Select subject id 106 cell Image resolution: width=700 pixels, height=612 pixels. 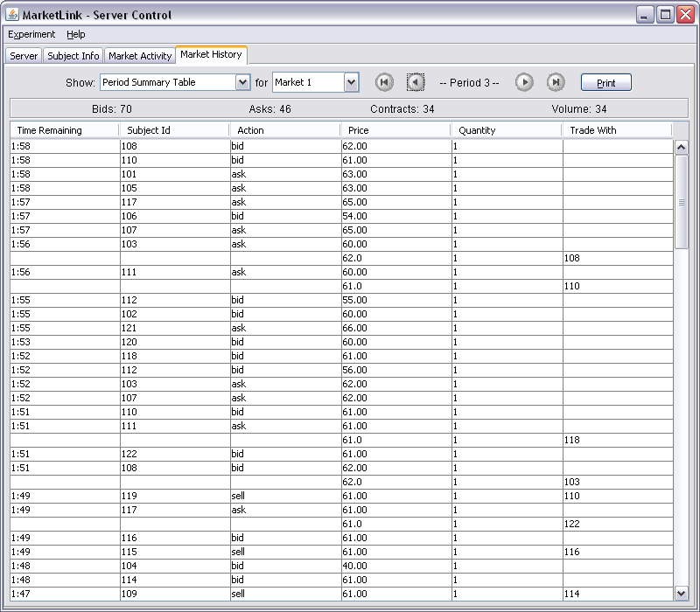click(176, 216)
